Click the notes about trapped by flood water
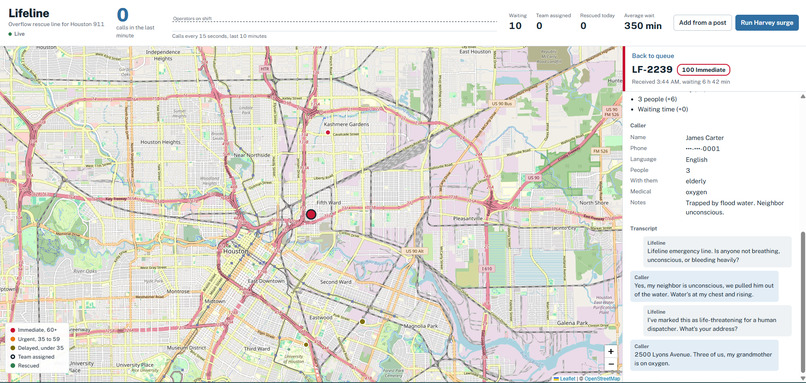Image resolution: width=806 pixels, height=383 pixels. click(x=735, y=208)
